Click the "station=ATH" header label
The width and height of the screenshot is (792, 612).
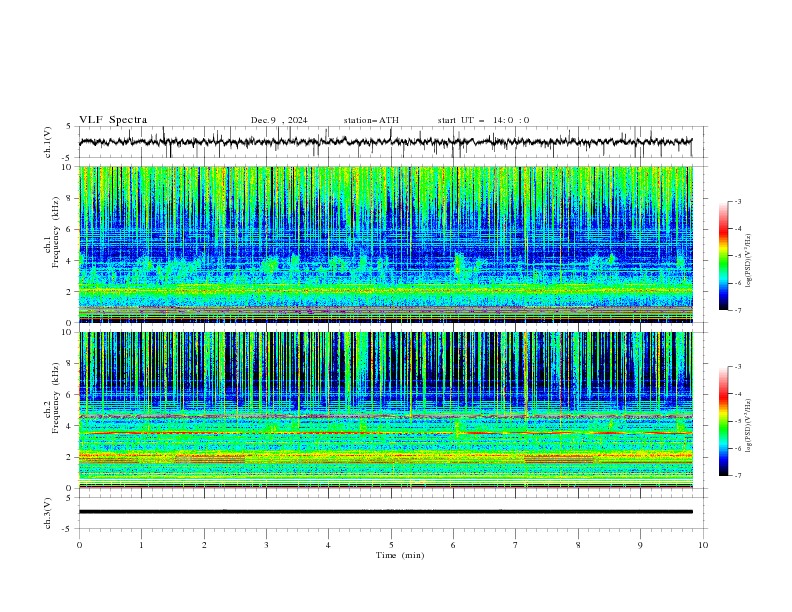(371, 120)
